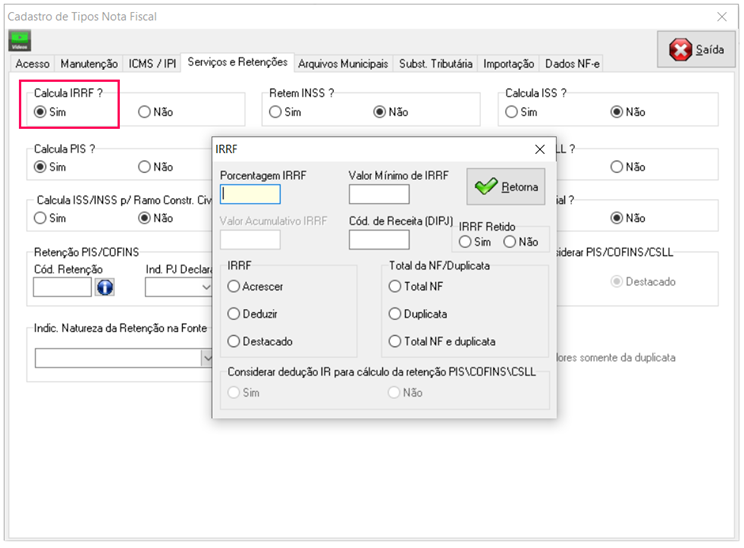
Task: Click the Cód. de Receita (DIPJ) field
Action: (379, 240)
